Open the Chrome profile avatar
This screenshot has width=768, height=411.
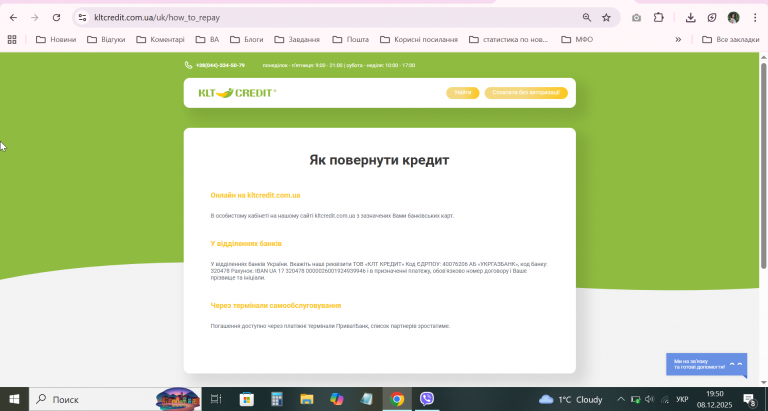pos(733,18)
